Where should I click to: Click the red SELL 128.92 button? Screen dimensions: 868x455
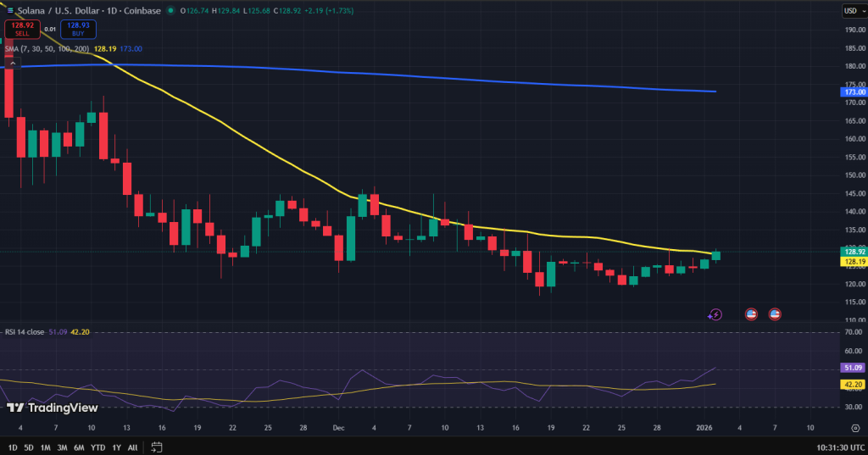tap(22, 30)
